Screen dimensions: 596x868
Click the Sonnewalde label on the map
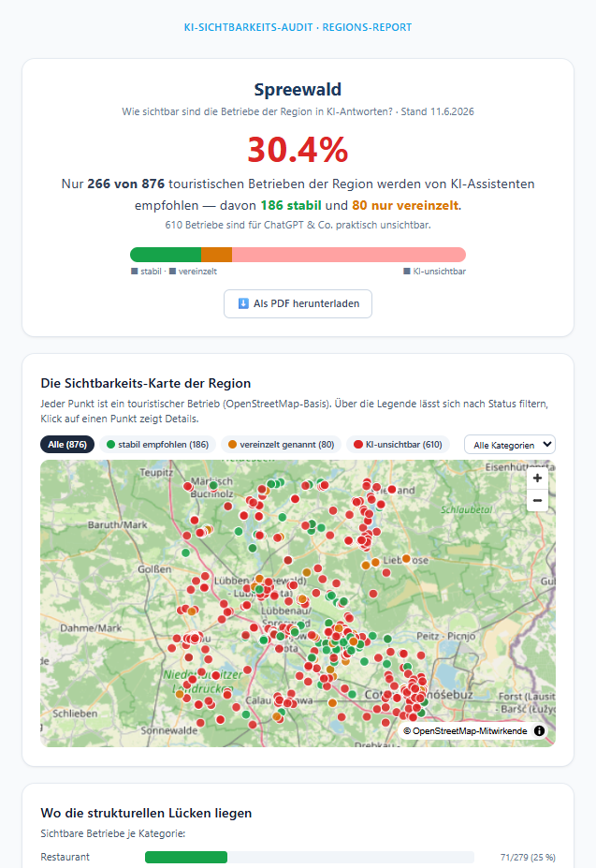[x=168, y=730]
